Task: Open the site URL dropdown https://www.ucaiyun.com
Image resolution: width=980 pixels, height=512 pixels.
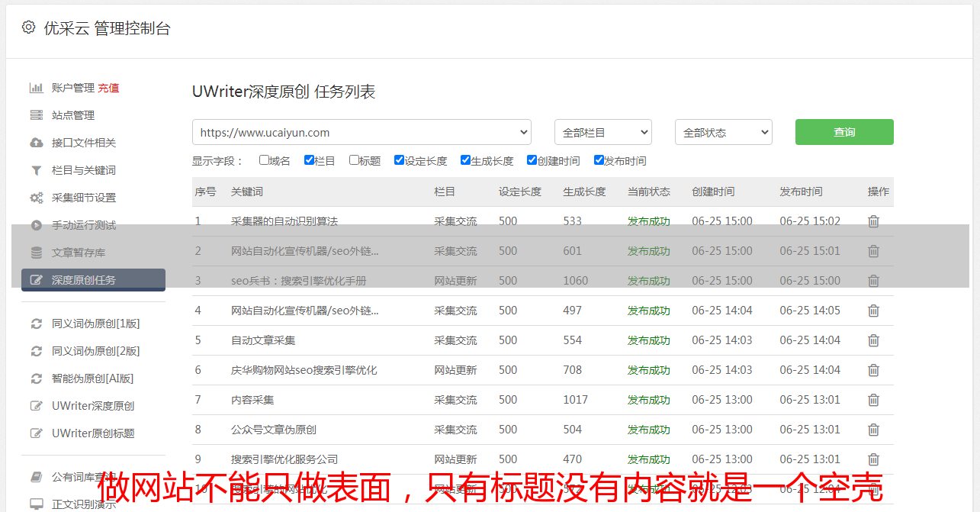Action: [361, 132]
